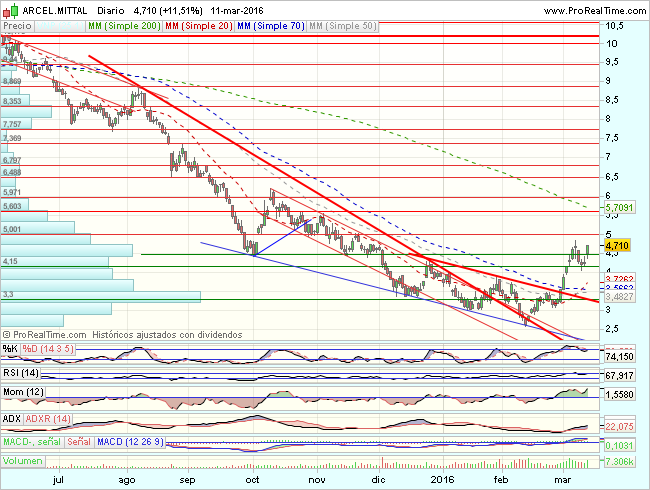Click the Diario timeframe label in title
650x490 pixels.
point(111,11)
